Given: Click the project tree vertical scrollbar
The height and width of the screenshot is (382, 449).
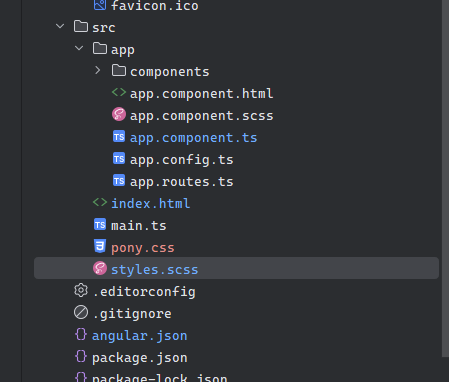Looking at the screenshot, I should (x=445, y=178).
